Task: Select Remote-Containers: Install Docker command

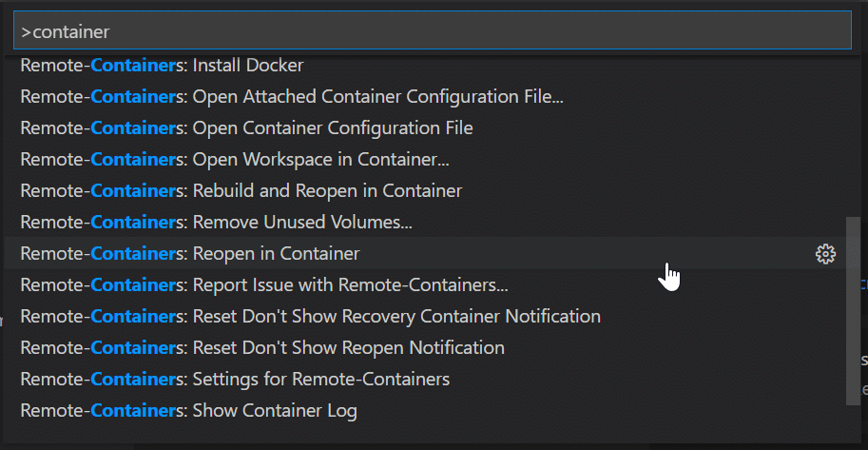Action: (425, 66)
